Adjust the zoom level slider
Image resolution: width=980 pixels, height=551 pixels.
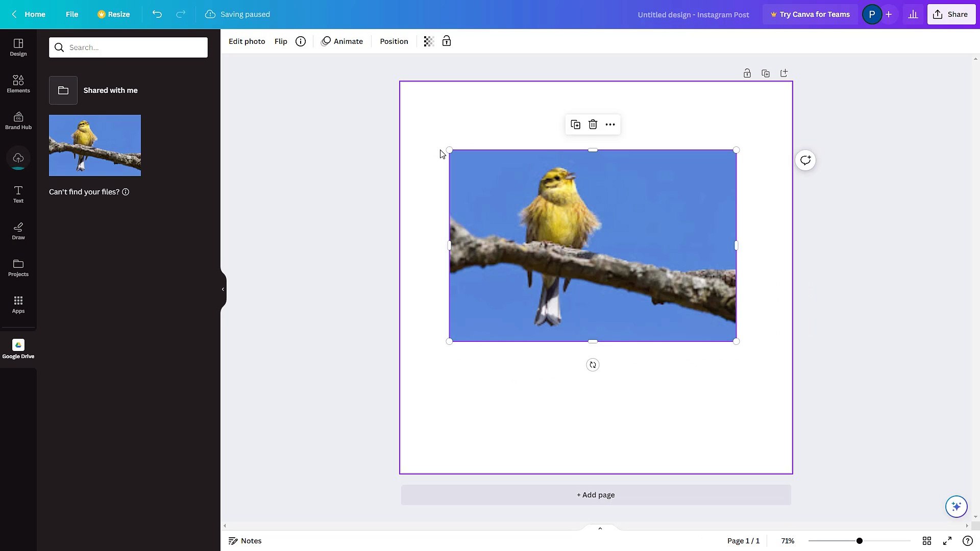pos(860,541)
